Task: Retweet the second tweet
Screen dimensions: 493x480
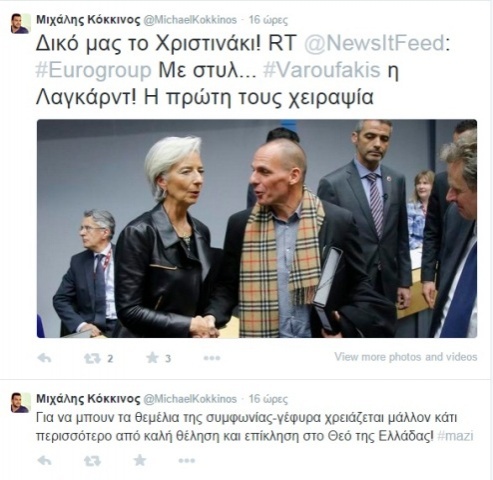Action: (92, 461)
